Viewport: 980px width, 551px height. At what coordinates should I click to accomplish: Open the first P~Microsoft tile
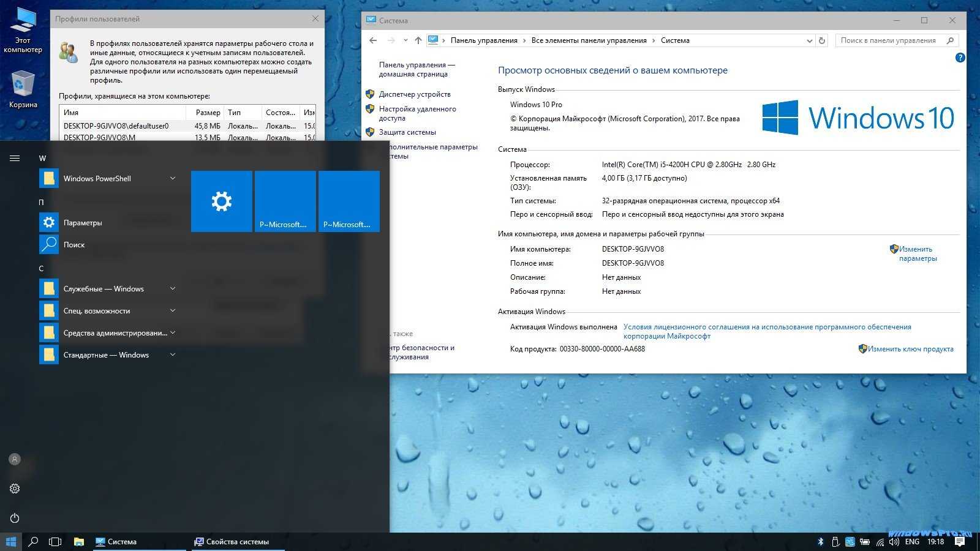285,201
